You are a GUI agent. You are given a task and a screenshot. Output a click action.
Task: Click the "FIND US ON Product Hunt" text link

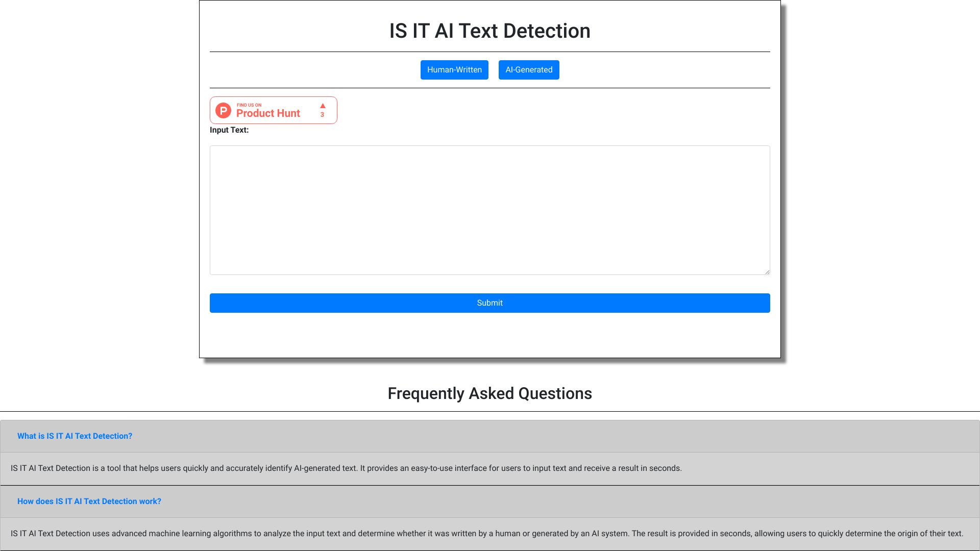point(267,110)
